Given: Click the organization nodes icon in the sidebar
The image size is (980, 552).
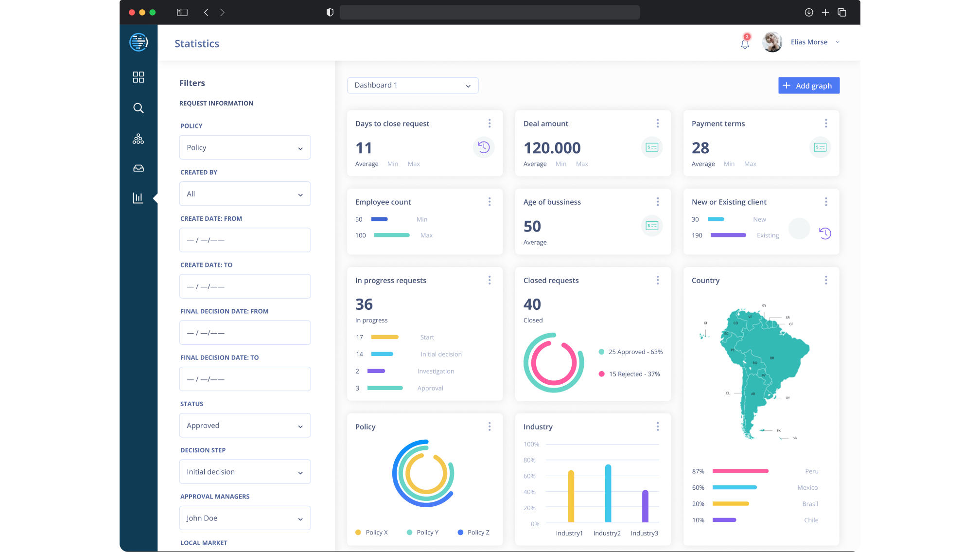Looking at the screenshot, I should (x=139, y=139).
